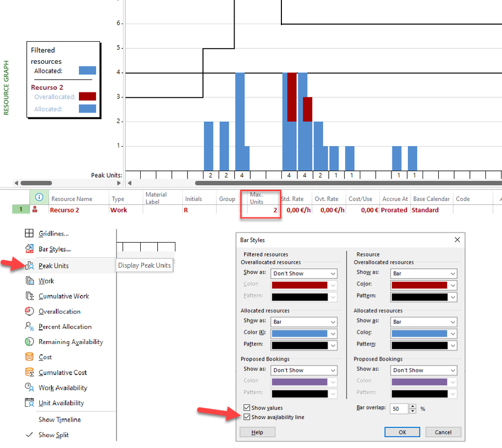Open Filtered Allocated resources Show as dropdown
Image resolution: width=502 pixels, height=448 pixels.
[304, 322]
